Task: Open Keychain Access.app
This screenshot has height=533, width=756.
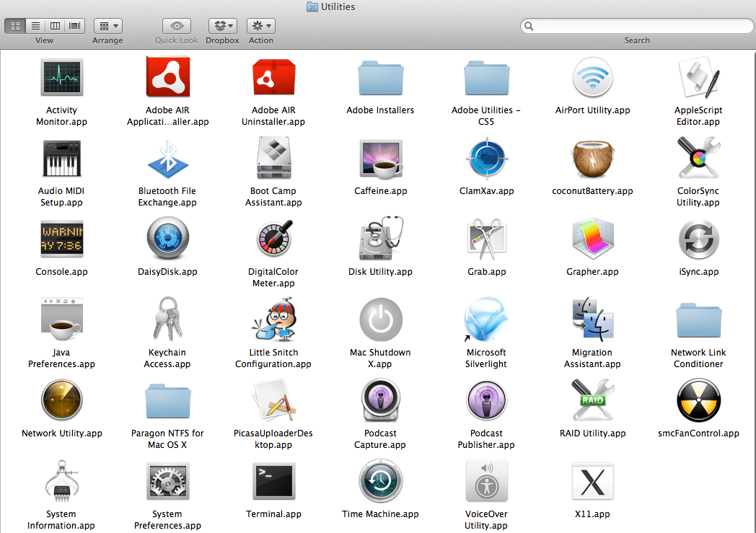Action: (x=167, y=320)
